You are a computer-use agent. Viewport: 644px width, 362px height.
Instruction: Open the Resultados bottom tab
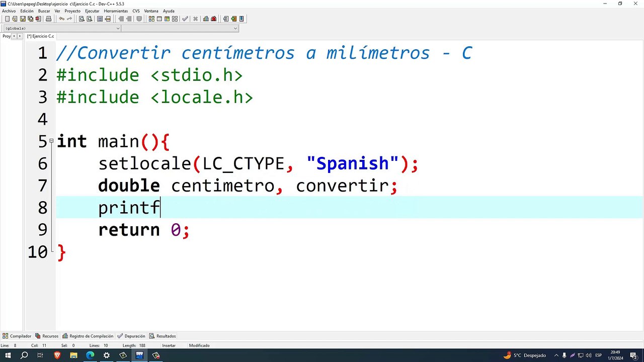(x=163, y=336)
